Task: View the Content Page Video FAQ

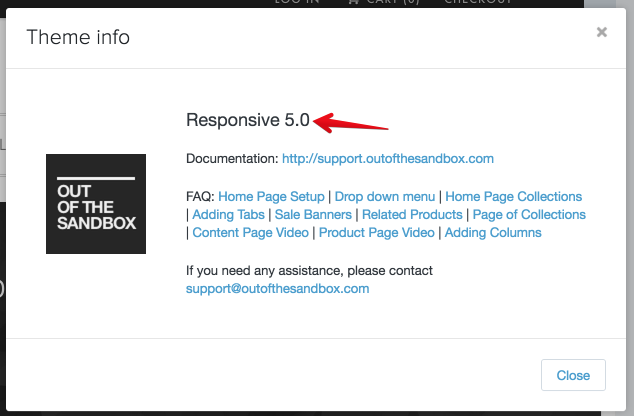Action: 251,233
